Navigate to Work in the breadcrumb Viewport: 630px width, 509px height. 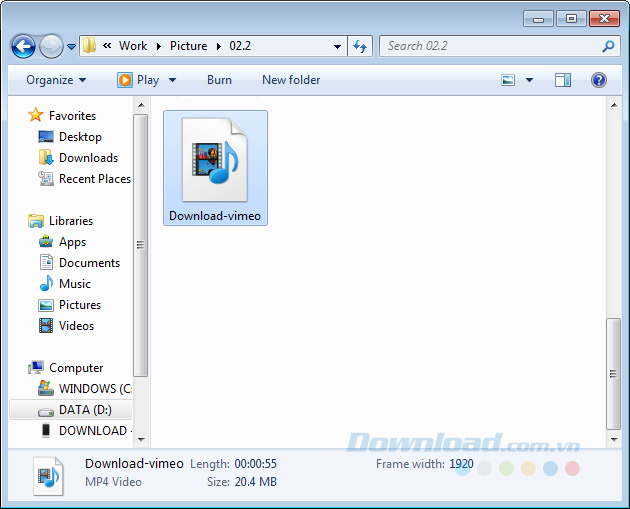[133, 46]
